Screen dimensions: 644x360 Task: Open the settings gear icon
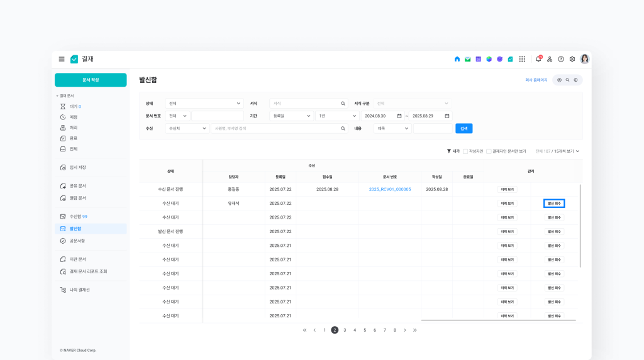572,59
